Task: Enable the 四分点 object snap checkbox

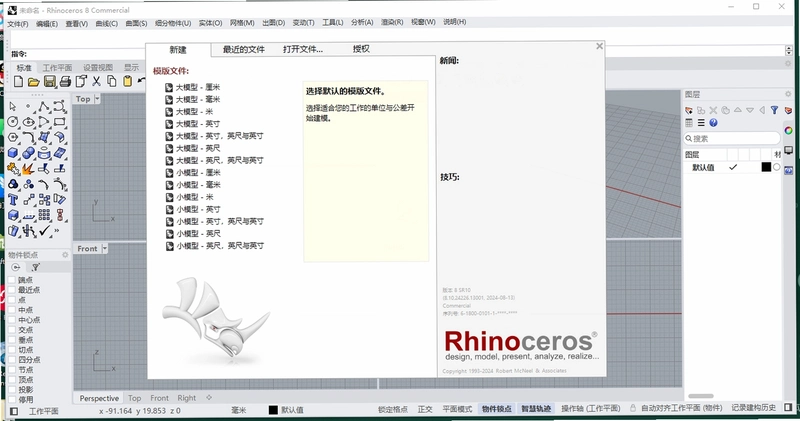Action: coord(12,360)
